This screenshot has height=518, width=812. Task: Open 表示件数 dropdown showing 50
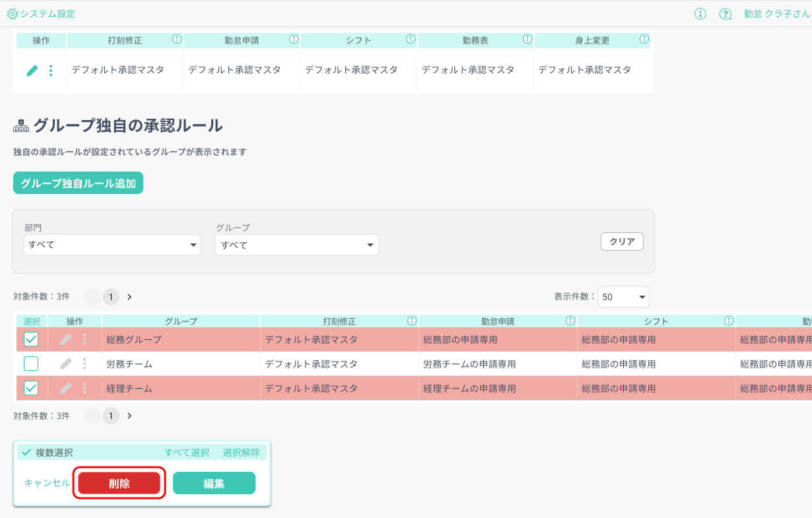click(624, 297)
